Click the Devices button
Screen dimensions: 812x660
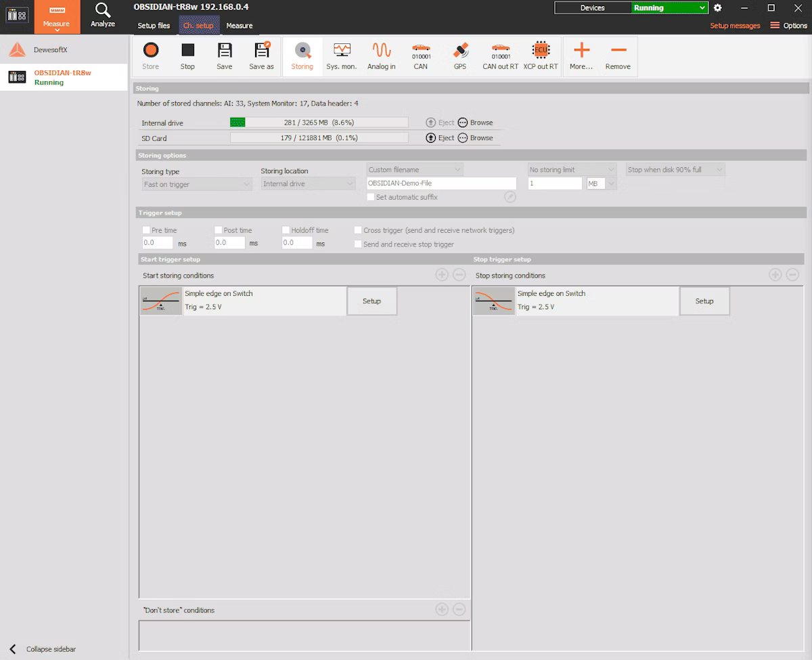(593, 8)
